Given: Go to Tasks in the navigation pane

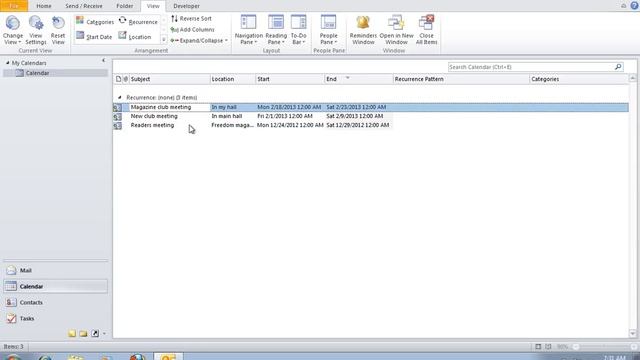Looking at the screenshot, I should tap(56, 318).
